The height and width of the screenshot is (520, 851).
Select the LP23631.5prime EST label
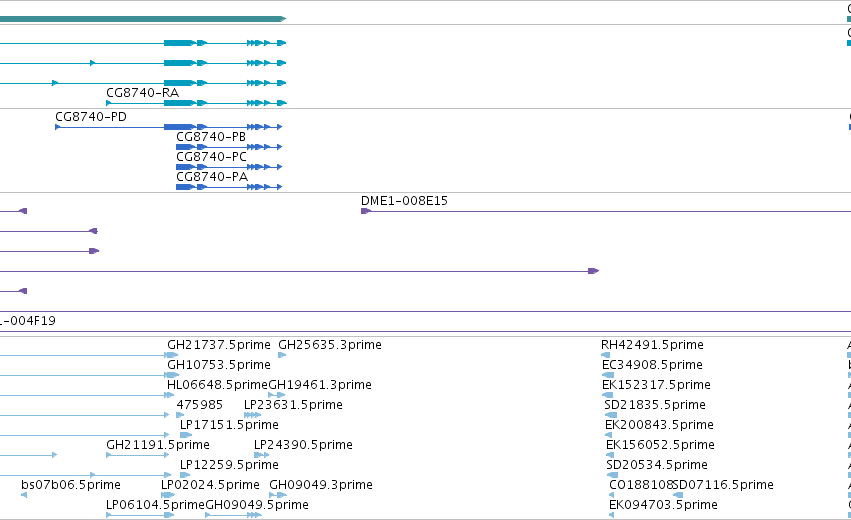tap(293, 405)
